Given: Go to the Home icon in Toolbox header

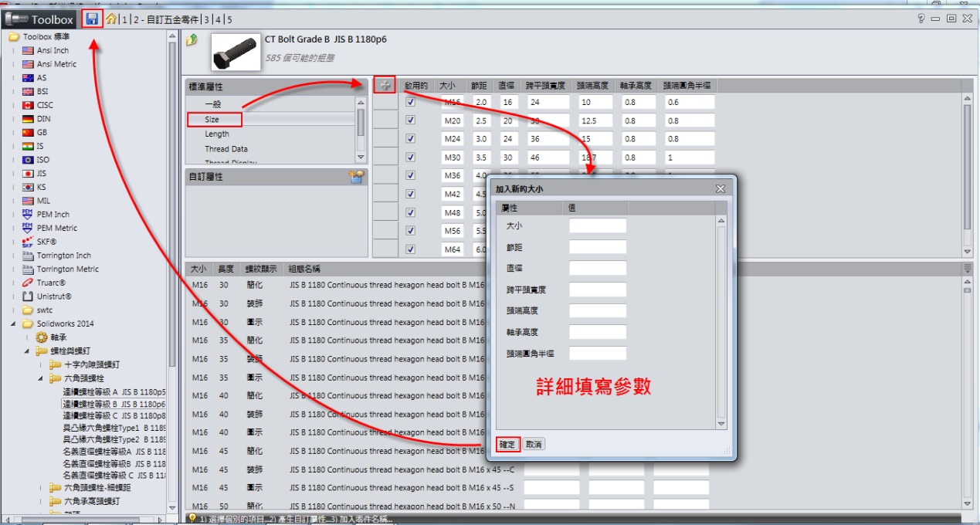Looking at the screenshot, I should click(x=112, y=19).
